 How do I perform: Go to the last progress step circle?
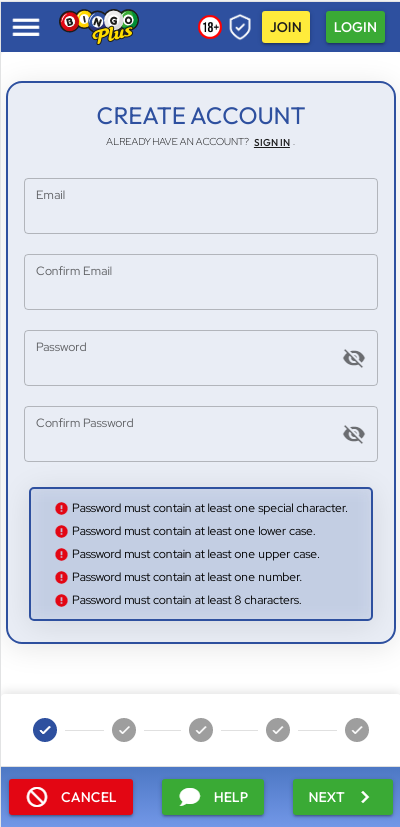point(357,730)
